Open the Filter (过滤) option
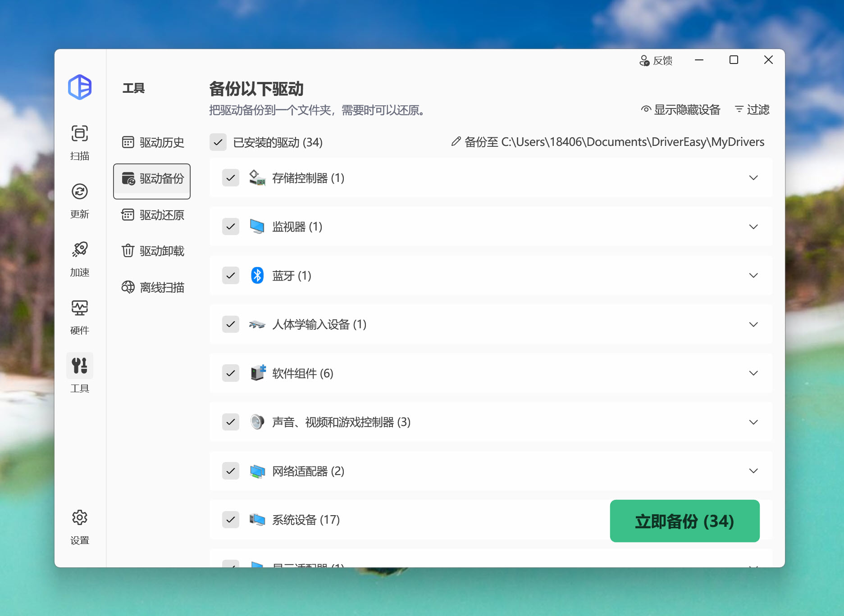The height and width of the screenshot is (616, 844). (x=752, y=110)
